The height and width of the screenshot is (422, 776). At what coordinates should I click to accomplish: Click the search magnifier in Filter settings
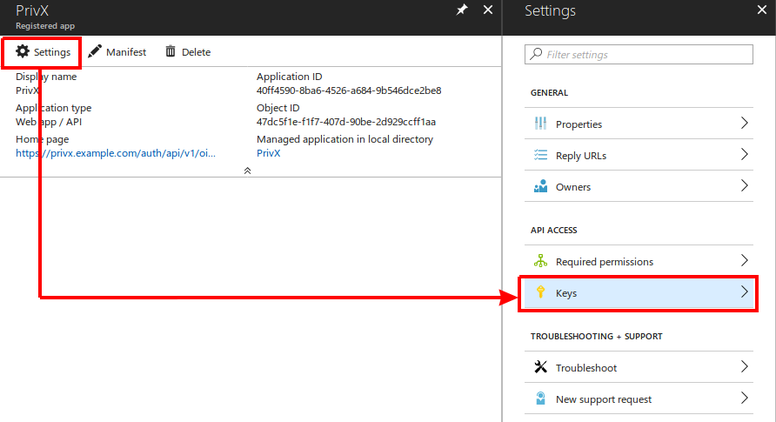pos(536,53)
